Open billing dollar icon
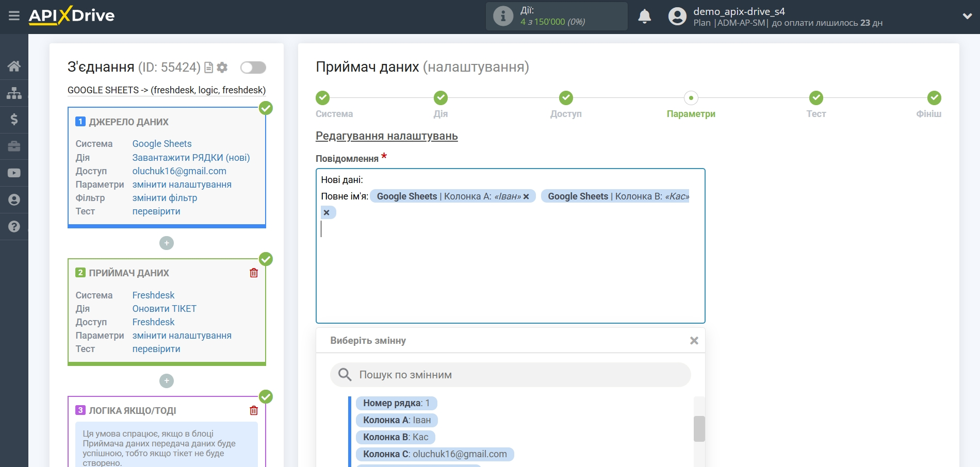Viewport: 980px width, 467px height. click(x=14, y=120)
